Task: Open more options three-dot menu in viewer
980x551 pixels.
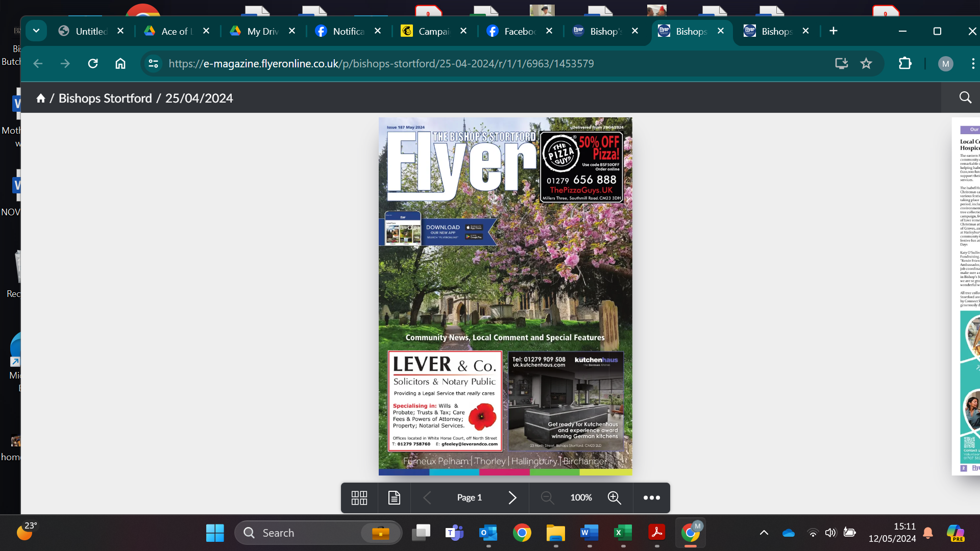Action: 652,498
